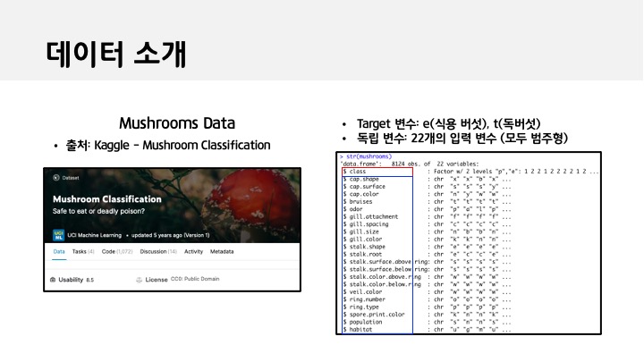Click the UCI Machine Learning author link
Screen dimensions: 644x362
(x=95, y=235)
